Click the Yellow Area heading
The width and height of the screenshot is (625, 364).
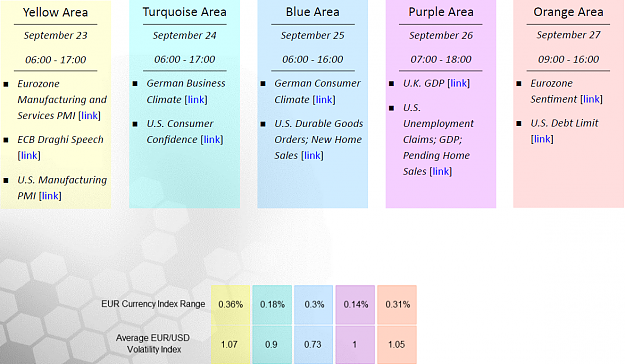(x=55, y=12)
